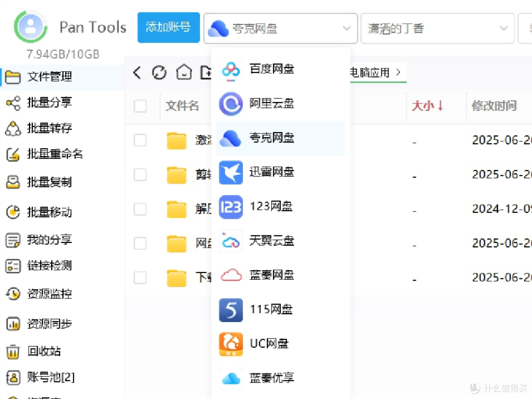Open the 夸克网盘 cloud drive dropdown
532x399 pixels.
(281, 29)
